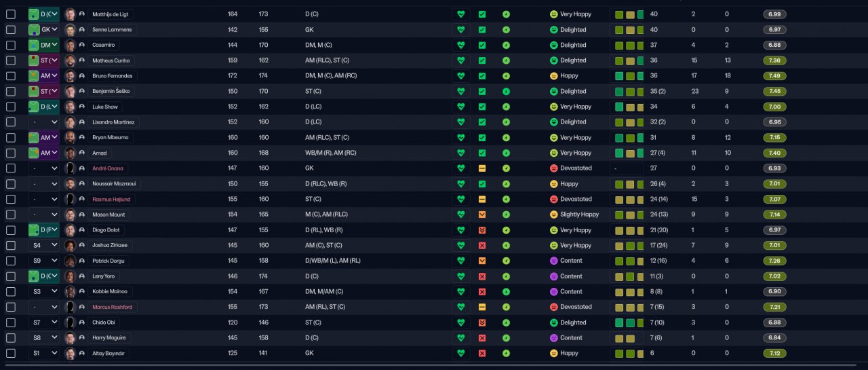Expand the S4 squad slot dropdown for Zirkzee

pos(44,245)
